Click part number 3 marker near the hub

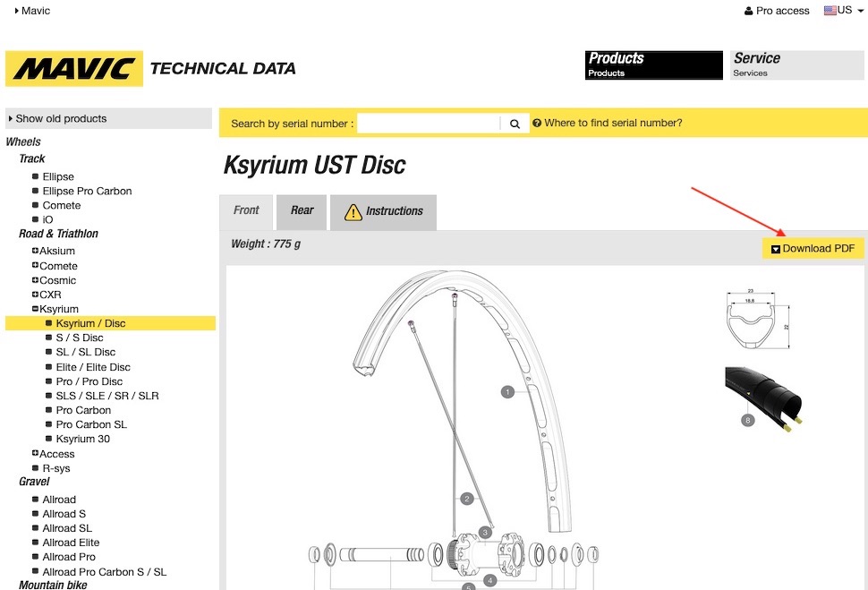(x=485, y=532)
